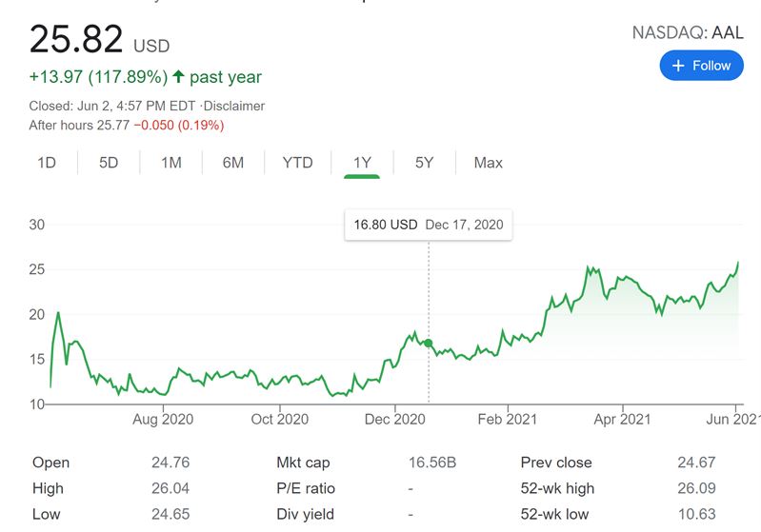Click the 25.82 stock price
This screenshot has height=532, width=761.
coord(76,39)
